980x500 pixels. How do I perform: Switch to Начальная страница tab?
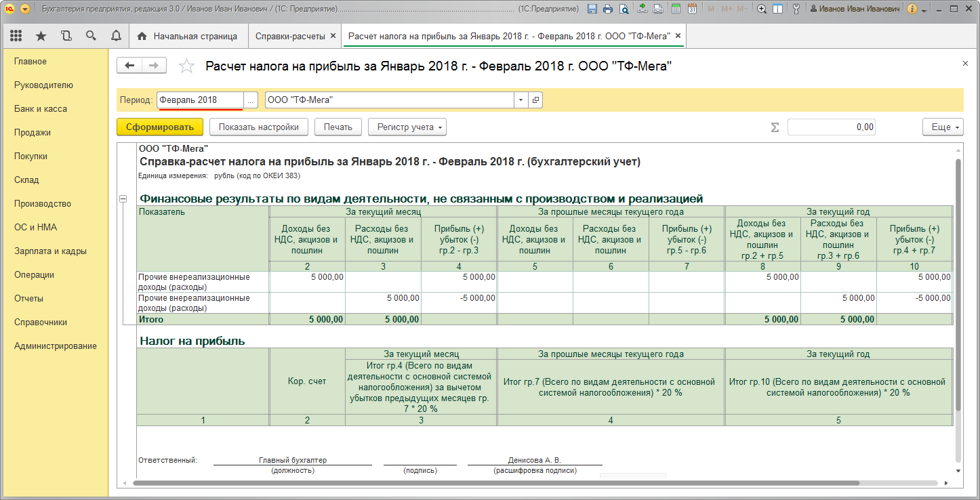coord(188,36)
